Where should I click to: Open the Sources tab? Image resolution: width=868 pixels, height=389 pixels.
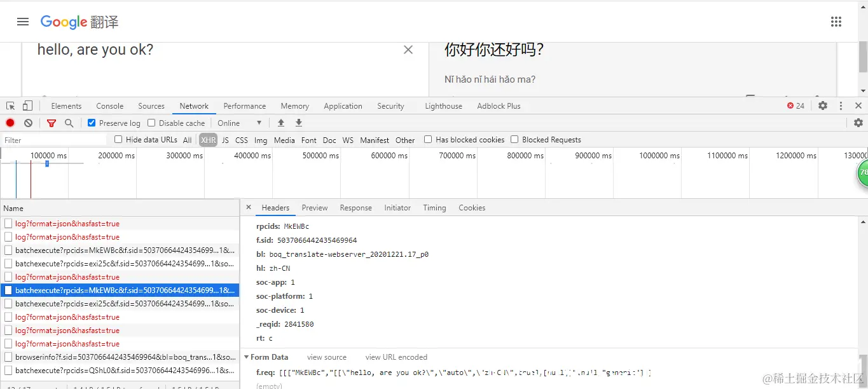[x=151, y=106]
